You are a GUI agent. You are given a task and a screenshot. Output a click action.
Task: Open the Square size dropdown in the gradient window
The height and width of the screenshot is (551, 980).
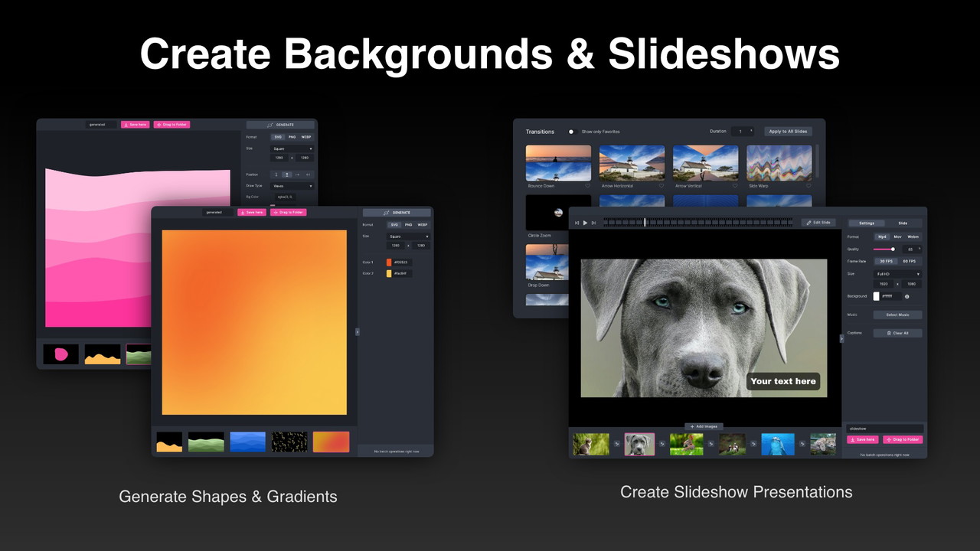point(407,236)
